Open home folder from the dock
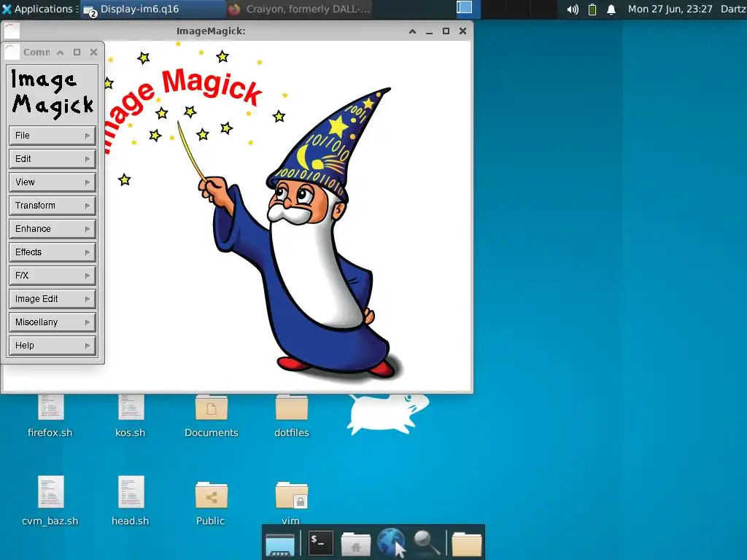Viewport: 747px width, 560px height. (x=355, y=544)
